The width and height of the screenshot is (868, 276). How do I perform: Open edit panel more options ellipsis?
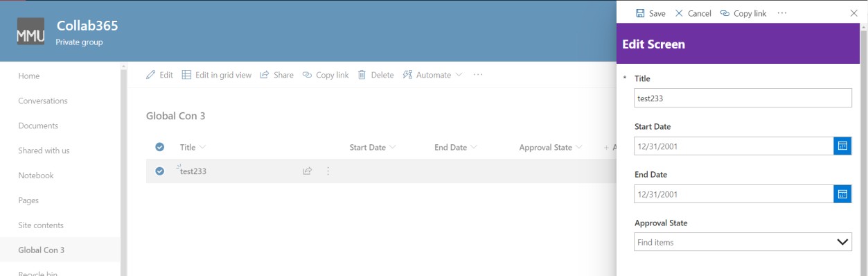pos(782,13)
